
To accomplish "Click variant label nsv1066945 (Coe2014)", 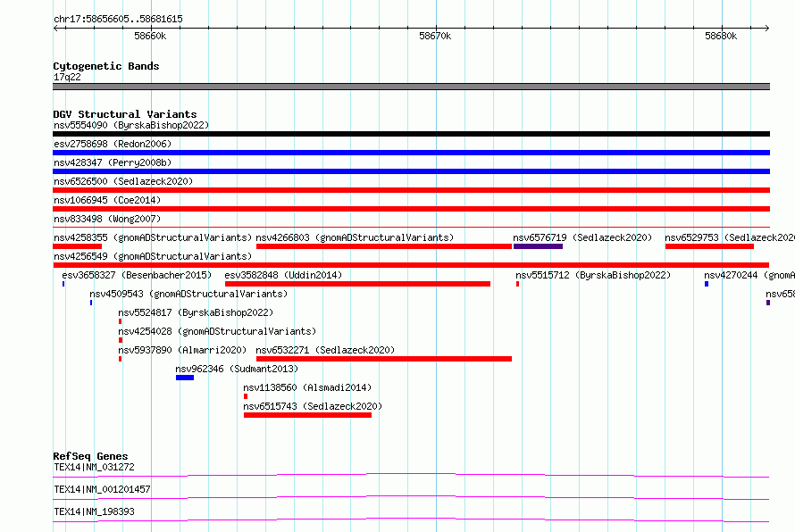I will coord(107,200).
